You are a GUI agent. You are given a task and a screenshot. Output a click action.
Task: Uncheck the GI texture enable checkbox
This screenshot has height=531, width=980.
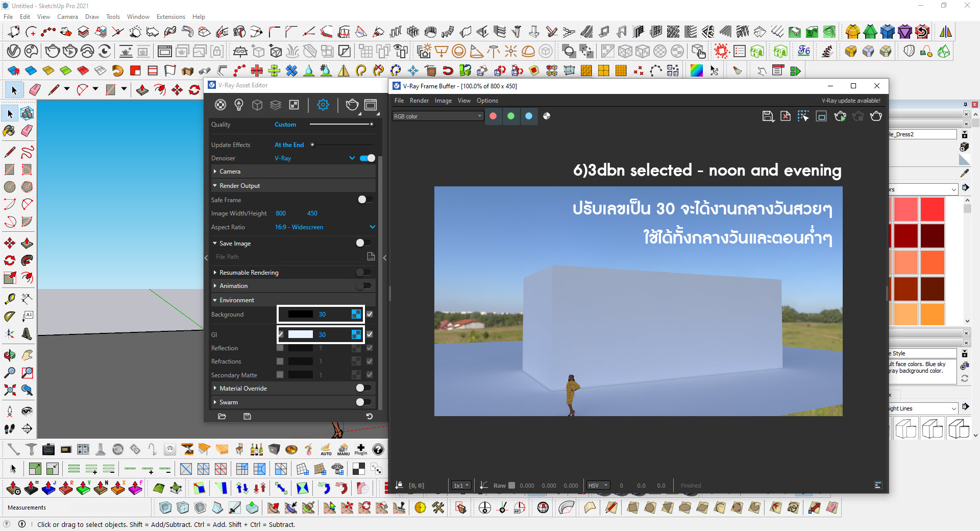click(x=370, y=334)
